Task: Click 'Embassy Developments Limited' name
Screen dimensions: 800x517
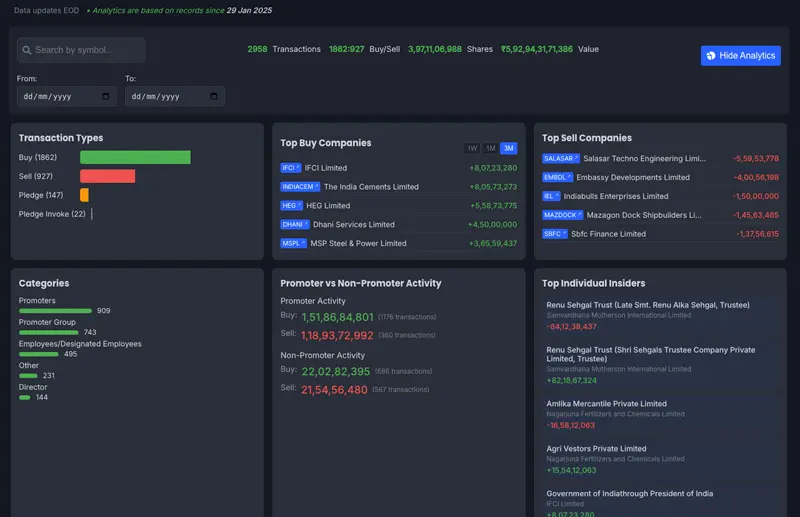Action: click(633, 178)
